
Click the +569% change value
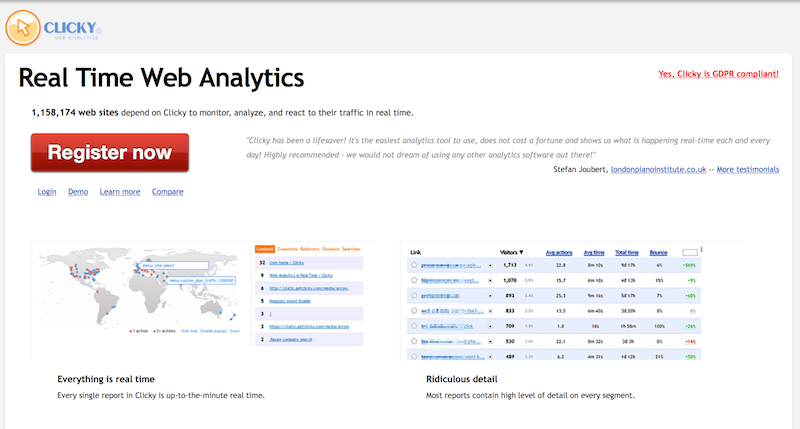point(690,265)
